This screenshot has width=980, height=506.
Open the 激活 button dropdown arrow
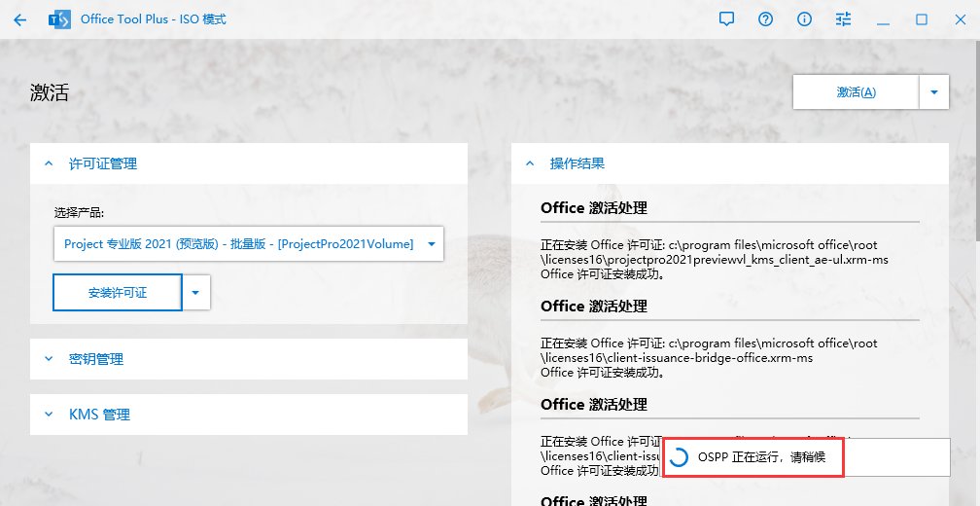pos(934,91)
